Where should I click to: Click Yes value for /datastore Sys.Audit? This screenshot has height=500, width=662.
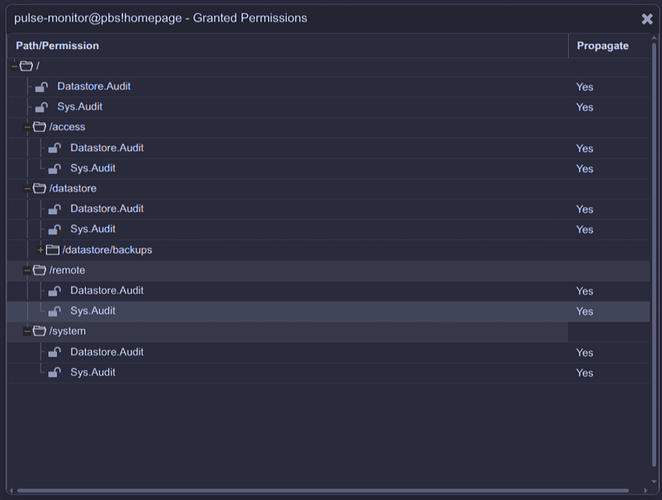(x=585, y=230)
